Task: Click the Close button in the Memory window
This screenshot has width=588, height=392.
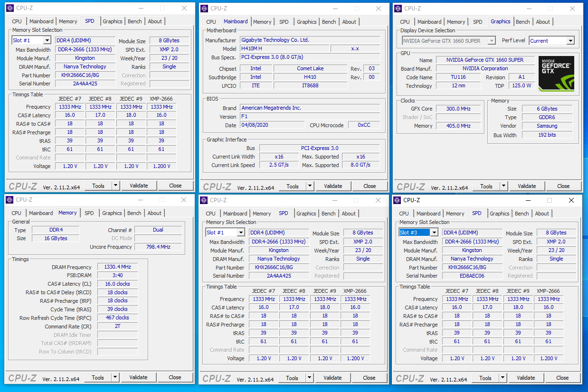Action: (x=175, y=377)
